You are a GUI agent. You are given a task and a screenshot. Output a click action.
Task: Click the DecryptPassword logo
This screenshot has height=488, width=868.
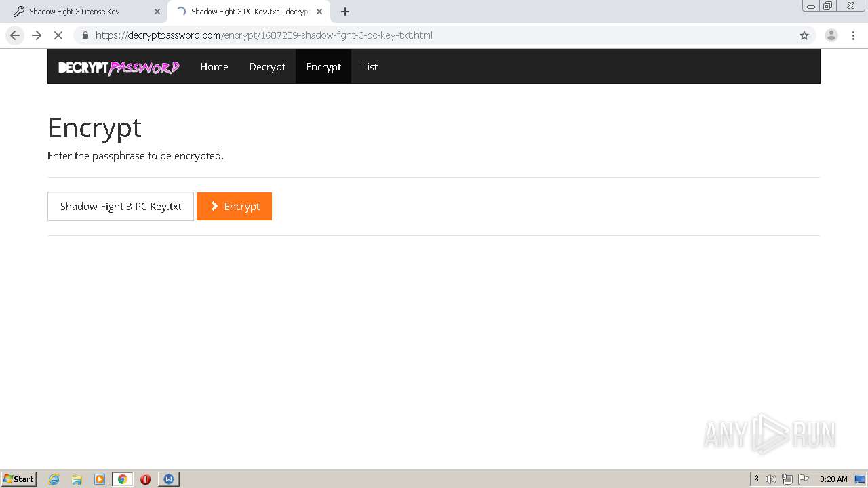pyautogui.click(x=119, y=67)
